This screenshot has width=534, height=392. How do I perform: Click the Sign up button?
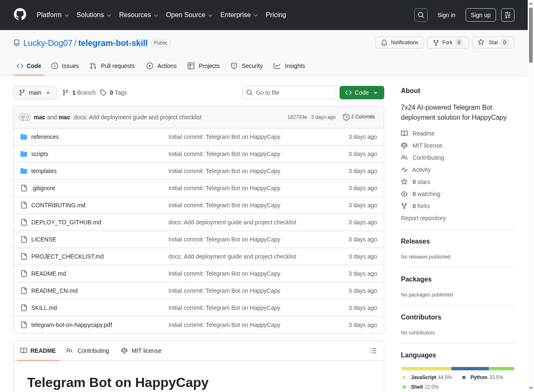click(x=481, y=15)
